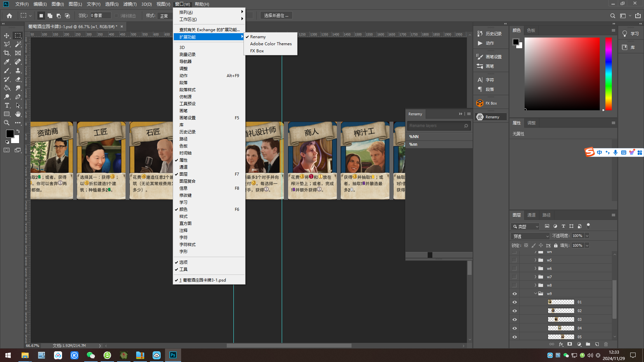
Task: Expand the w6 layer group
Action: click(535, 268)
